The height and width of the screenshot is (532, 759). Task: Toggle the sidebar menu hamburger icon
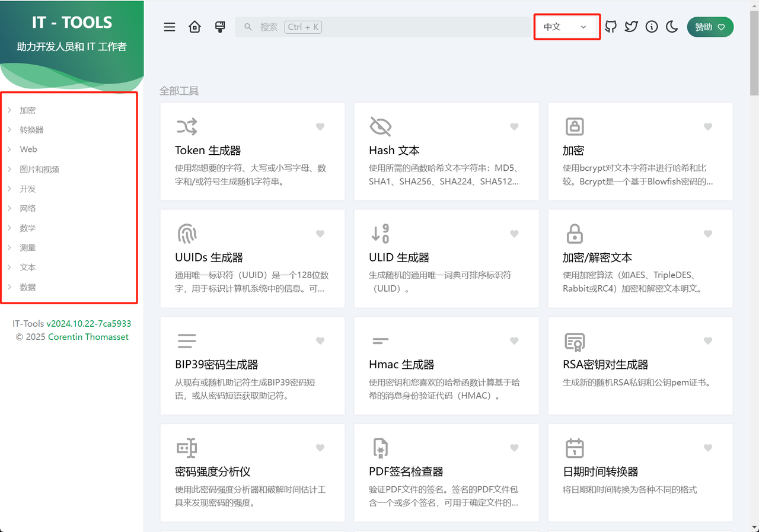(x=170, y=27)
